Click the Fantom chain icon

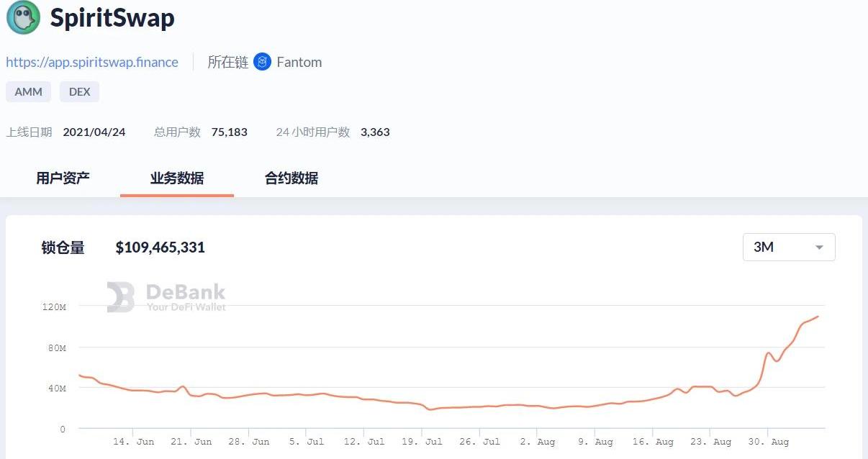click(x=263, y=62)
